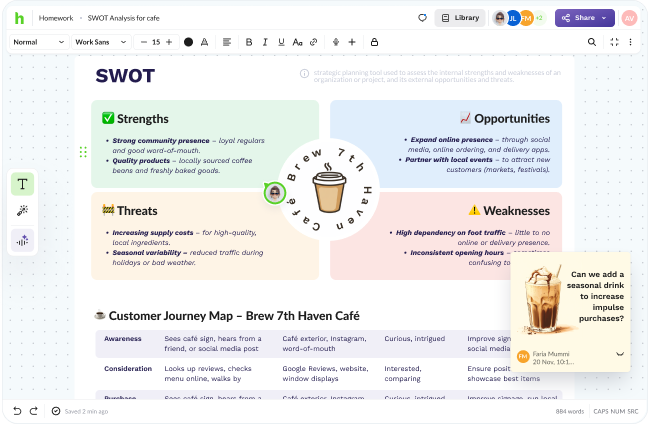This screenshot has height=424, width=649.
Task: Click the SWOT heading
Action: pos(125,76)
